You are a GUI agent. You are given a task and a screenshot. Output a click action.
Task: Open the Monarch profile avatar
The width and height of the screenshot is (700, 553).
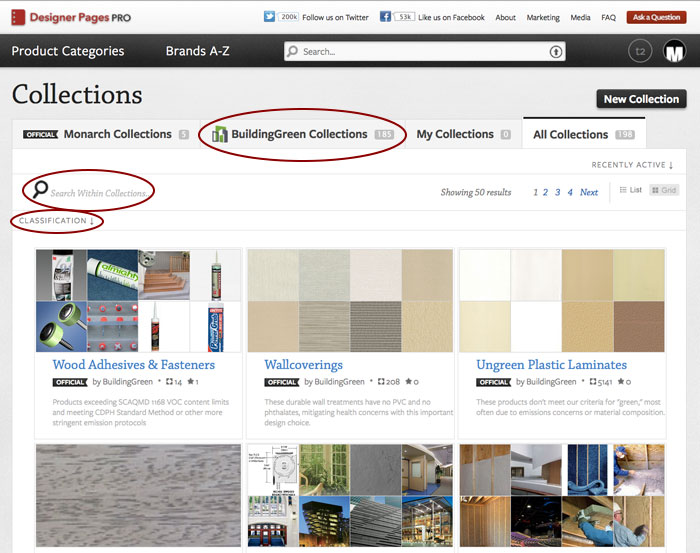(x=675, y=51)
